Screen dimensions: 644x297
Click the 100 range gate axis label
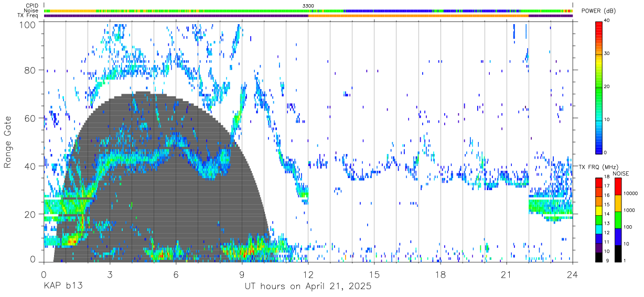click(x=28, y=25)
